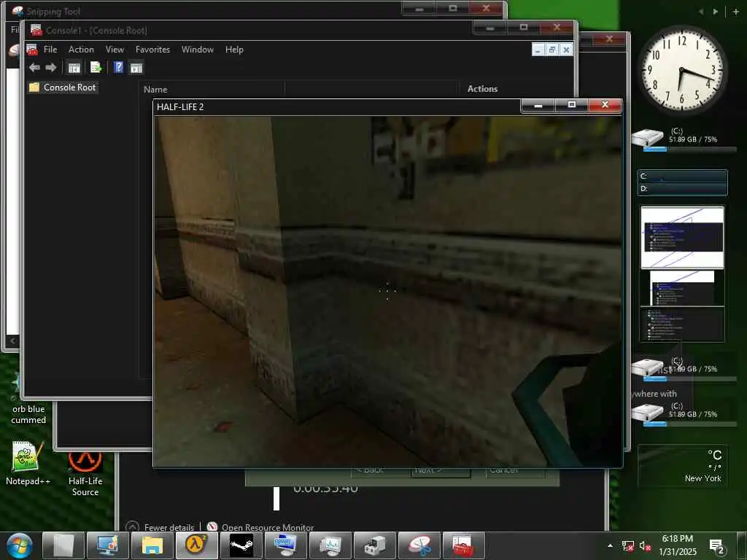Viewport: 747px width, 560px height.
Task: Click the D: row in the drive meter gadget
Action: tap(682, 189)
